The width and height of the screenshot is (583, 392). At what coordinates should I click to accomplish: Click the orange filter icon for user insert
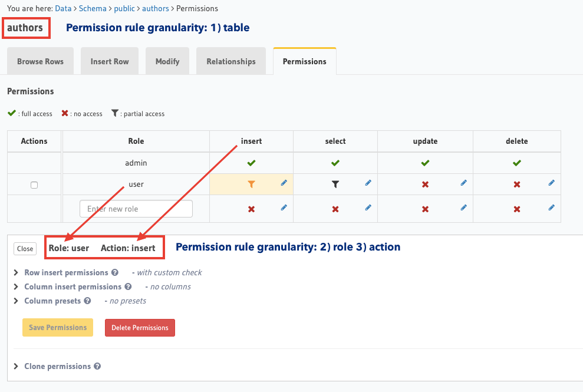click(251, 185)
